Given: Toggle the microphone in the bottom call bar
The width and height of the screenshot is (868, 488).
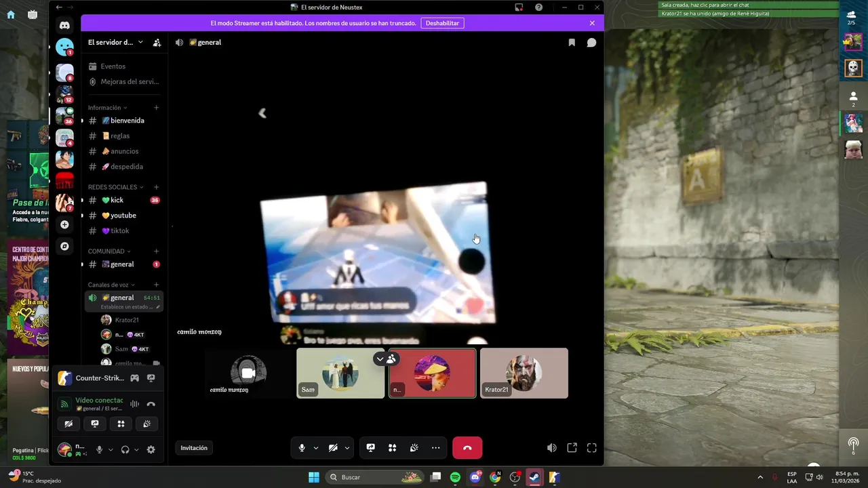Looking at the screenshot, I should pyautogui.click(x=302, y=448).
